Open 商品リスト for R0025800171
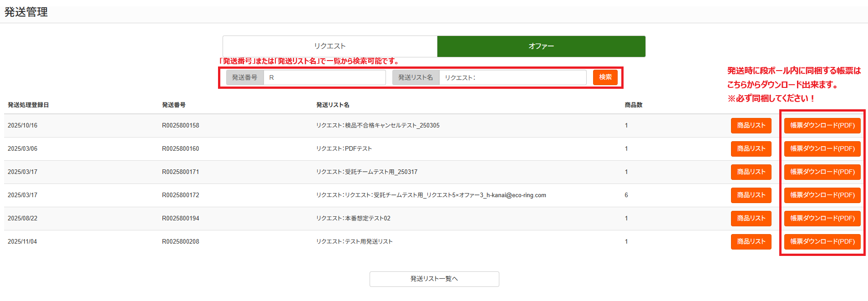This screenshot has height=301, width=868. click(751, 172)
